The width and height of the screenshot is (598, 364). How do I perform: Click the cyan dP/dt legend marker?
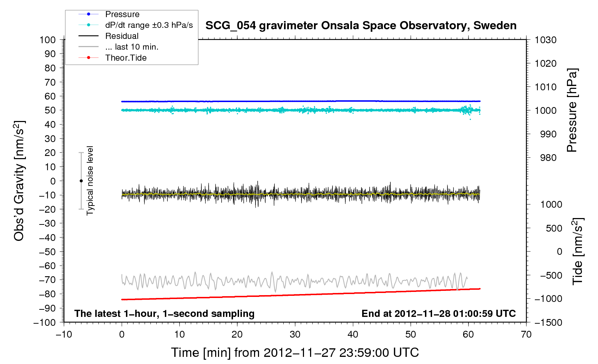[x=88, y=25]
